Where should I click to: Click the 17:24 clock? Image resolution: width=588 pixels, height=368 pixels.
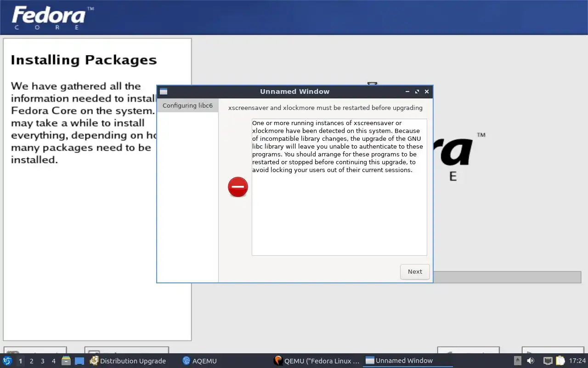[577, 361]
